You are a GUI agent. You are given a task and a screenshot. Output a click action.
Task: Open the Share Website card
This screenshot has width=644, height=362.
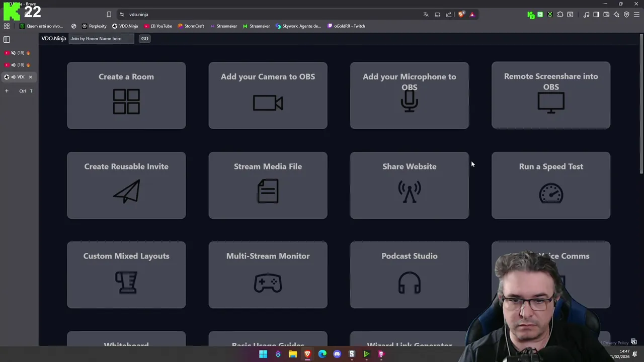tap(410, 186)
